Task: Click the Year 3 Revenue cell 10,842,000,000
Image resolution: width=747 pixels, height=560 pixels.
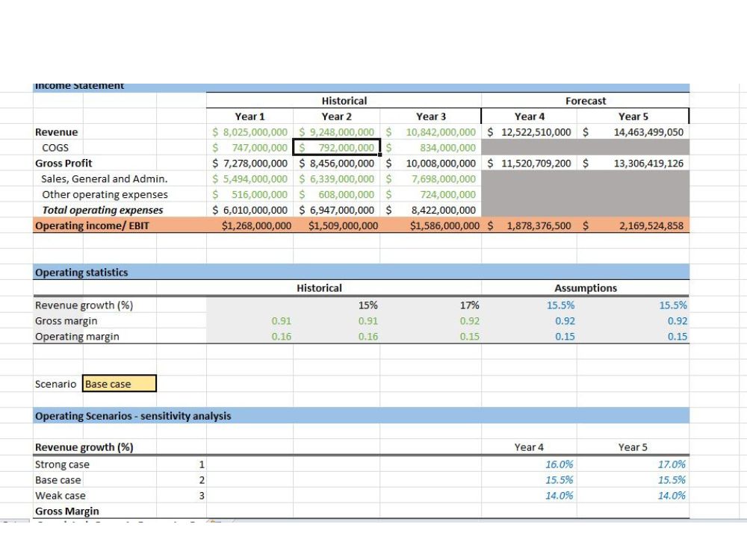Action: (x=431, y=132)
